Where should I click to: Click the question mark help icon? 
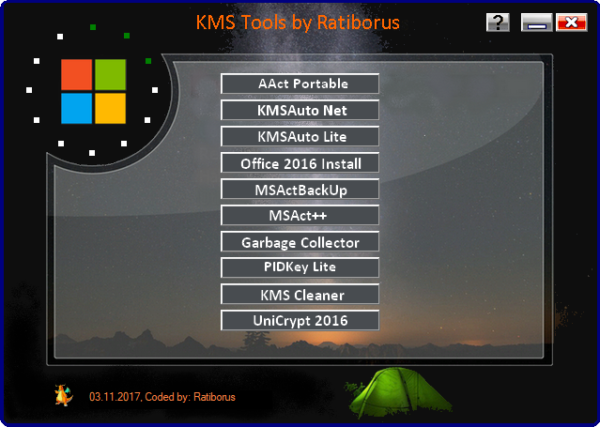[x=498, y=22]
